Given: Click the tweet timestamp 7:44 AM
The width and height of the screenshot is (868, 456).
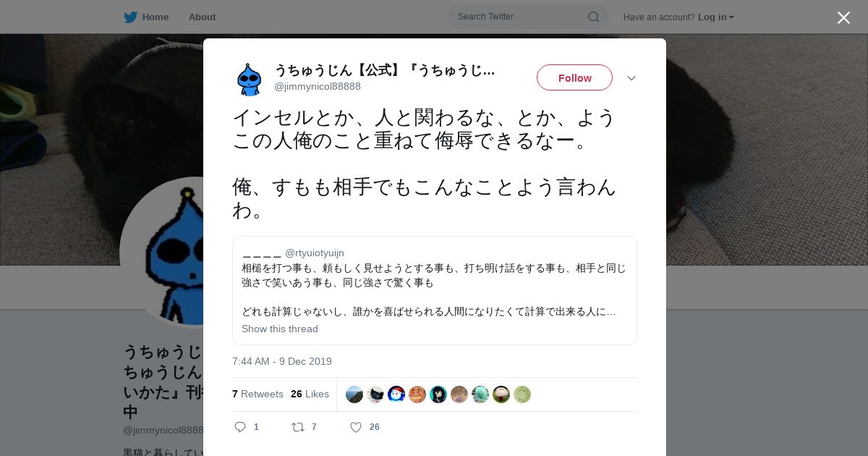Looking at the screenshot, I should [x=282, y=361].
